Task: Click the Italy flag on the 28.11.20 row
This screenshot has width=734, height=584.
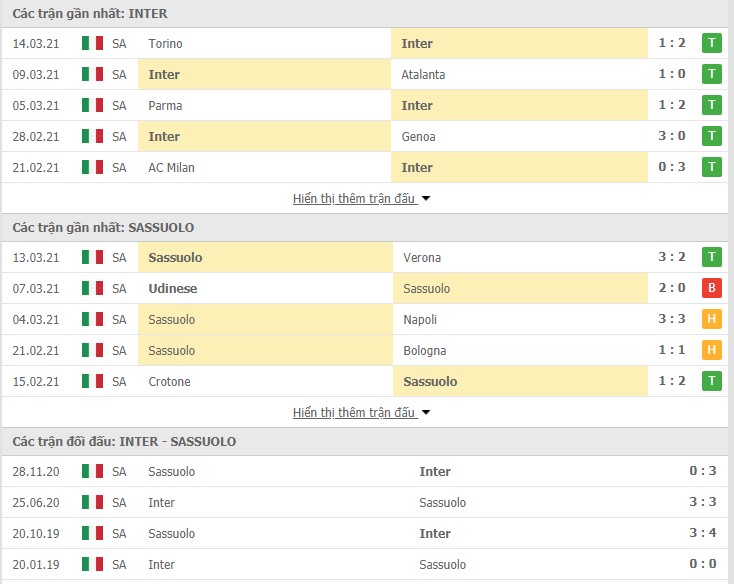Action: pos(92,471)
